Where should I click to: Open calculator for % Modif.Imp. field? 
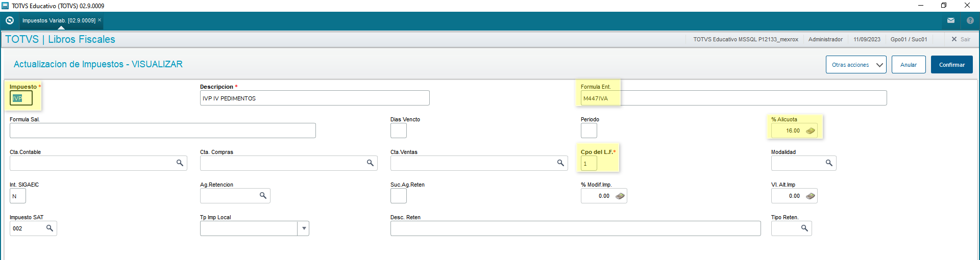620,196
